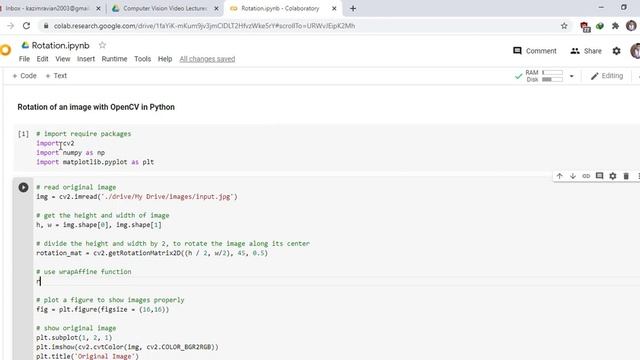The height and width of the screenshot is (360, 640).
Task: Open the Help menu
Action: (165, 59)
